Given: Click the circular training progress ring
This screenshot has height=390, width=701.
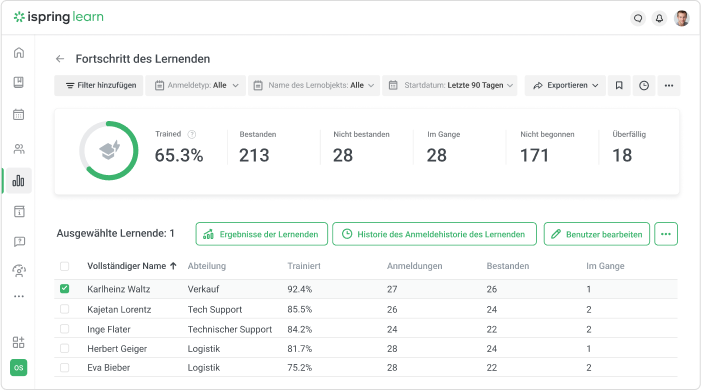Looking at the screenshot, I should (x=109, y=151).
